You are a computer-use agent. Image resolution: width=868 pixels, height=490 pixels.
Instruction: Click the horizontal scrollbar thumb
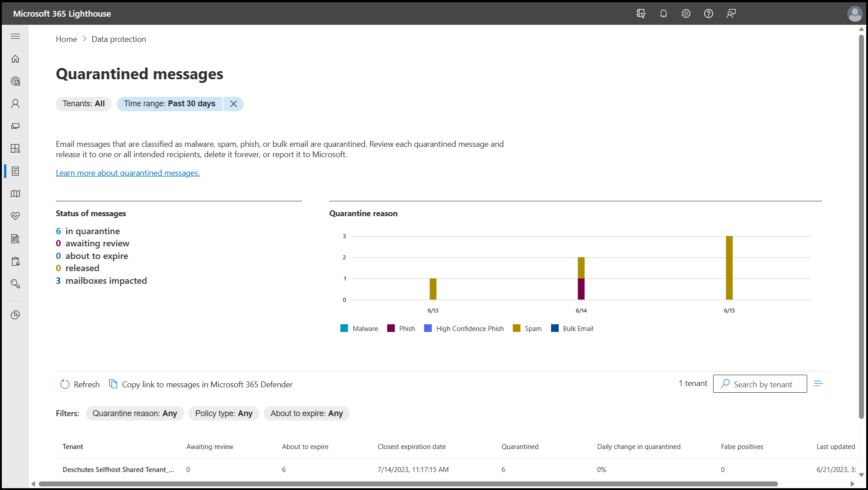click(408, 484)
